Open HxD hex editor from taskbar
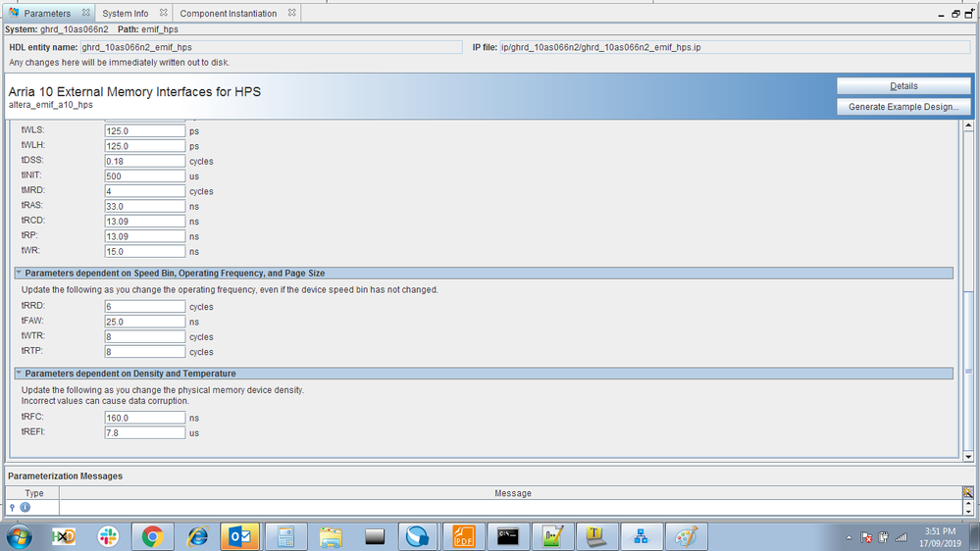Screen dimensions: 980x551 tap(63, 536)
